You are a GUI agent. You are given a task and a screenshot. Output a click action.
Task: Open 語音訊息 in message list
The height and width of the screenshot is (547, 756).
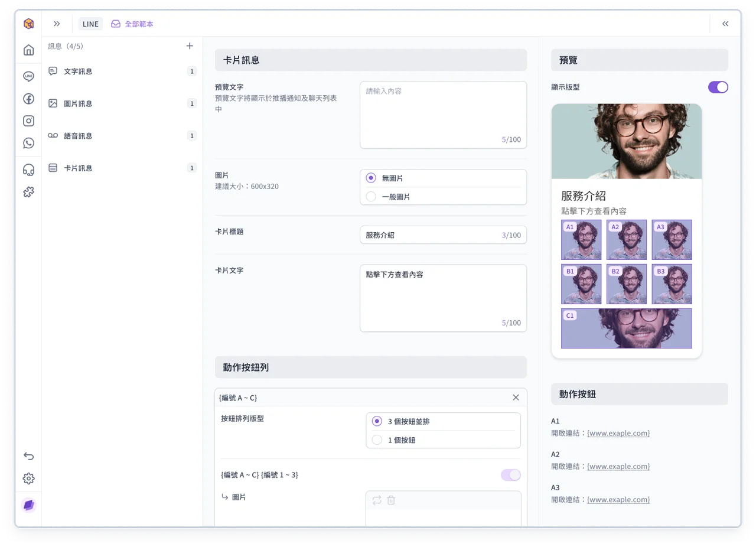click(x=122, y=136)
